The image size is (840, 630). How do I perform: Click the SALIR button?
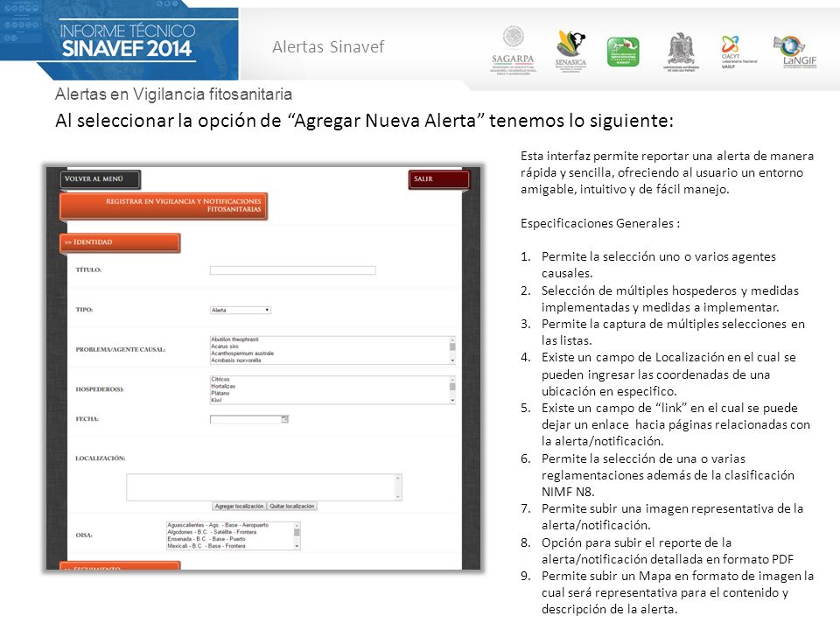(x=438, y=179)
